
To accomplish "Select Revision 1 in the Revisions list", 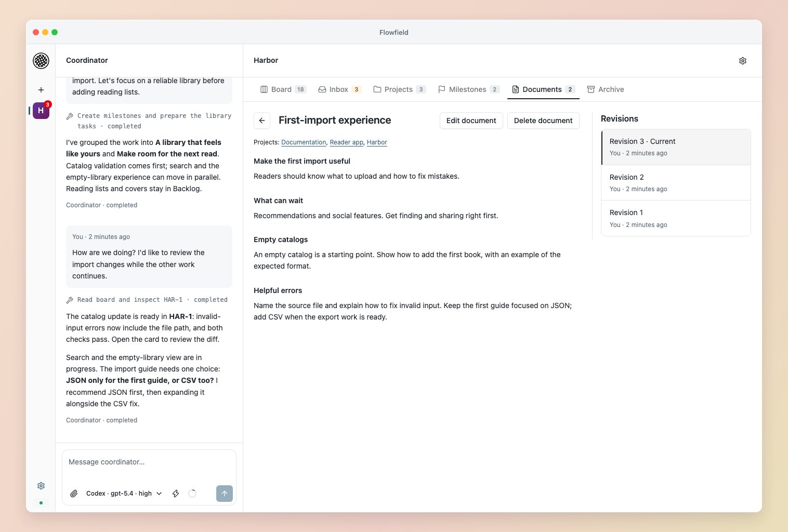I will [x=676, y=218].
